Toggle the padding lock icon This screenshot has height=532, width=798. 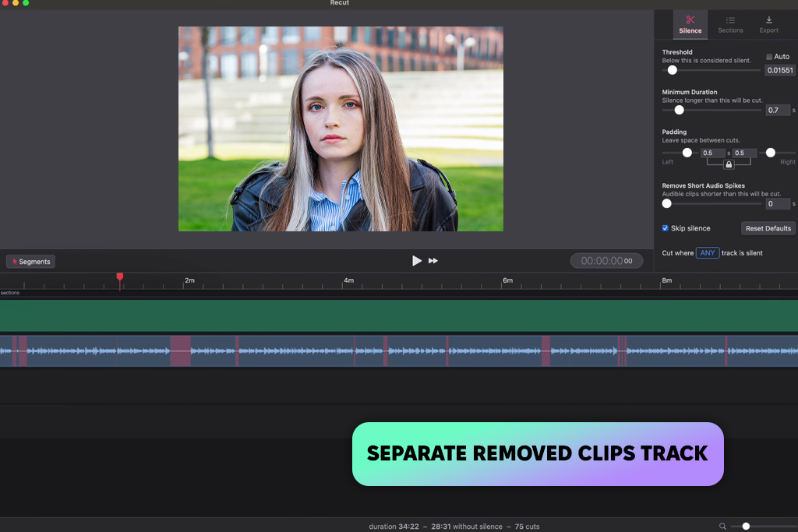(x=729, y=164)
